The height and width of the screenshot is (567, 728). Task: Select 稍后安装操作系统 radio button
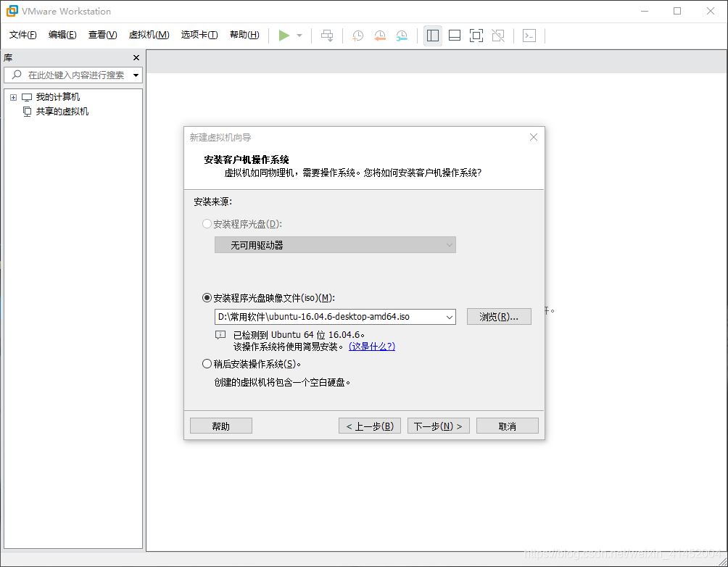pyautogui.click(x=207, y=363)
